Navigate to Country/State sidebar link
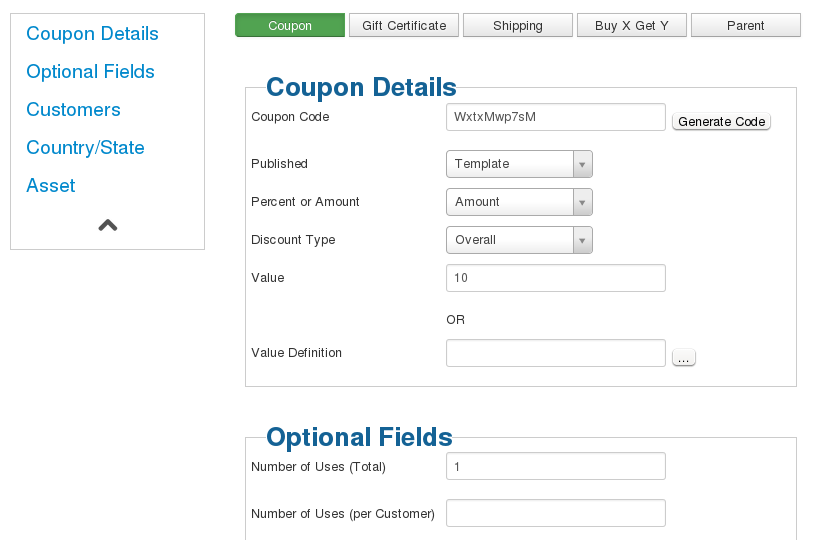The height and width of the screenshot is (540, 813). coord(85,147)
